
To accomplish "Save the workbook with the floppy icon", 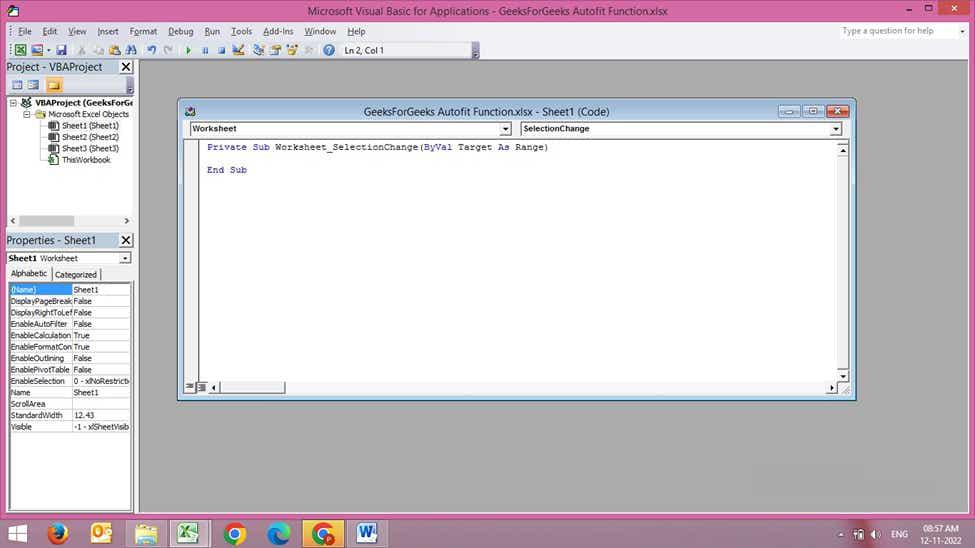I will [61, 50].
